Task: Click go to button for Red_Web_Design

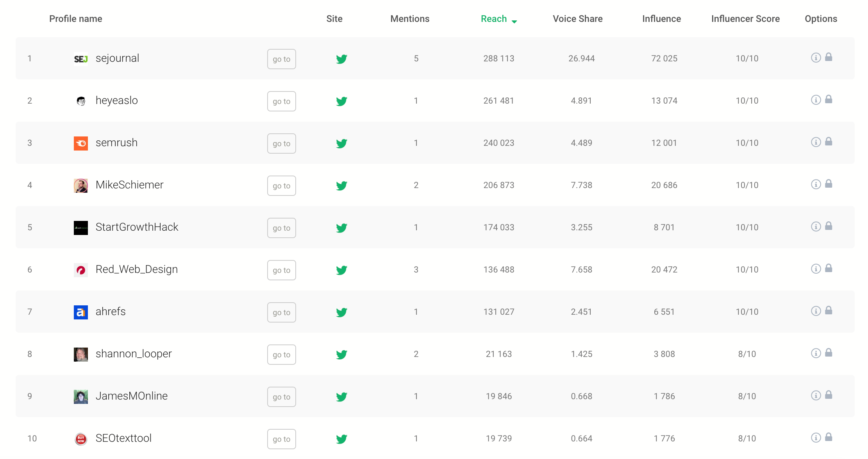Action: [x=282, y=270]
